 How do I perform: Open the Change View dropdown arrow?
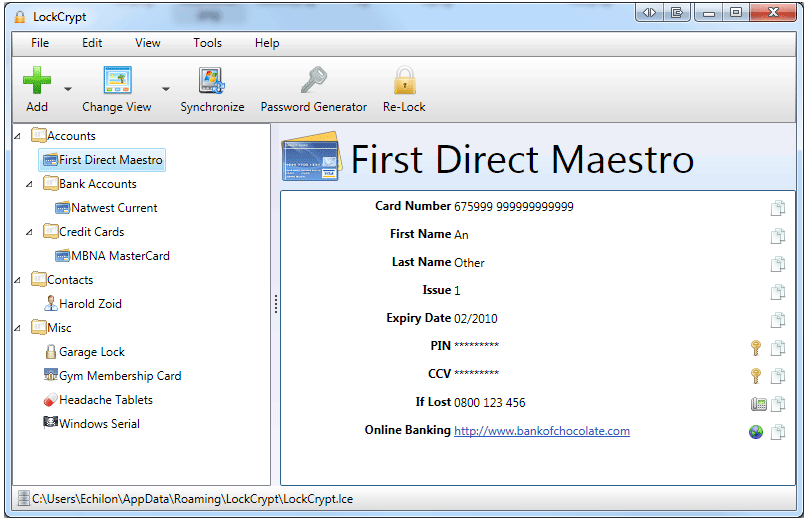[x=166, y=89]
